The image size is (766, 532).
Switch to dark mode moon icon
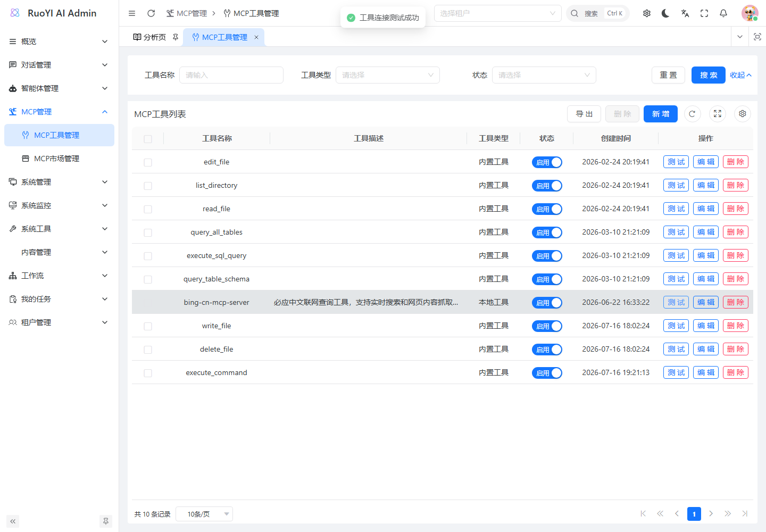pyautogui.click(x=665, y=13)
